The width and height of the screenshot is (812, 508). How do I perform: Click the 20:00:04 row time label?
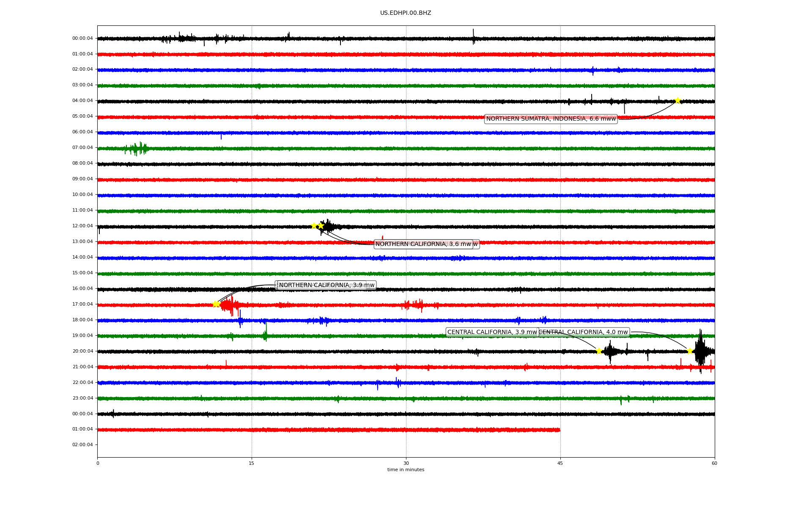(x=82, y=351)
